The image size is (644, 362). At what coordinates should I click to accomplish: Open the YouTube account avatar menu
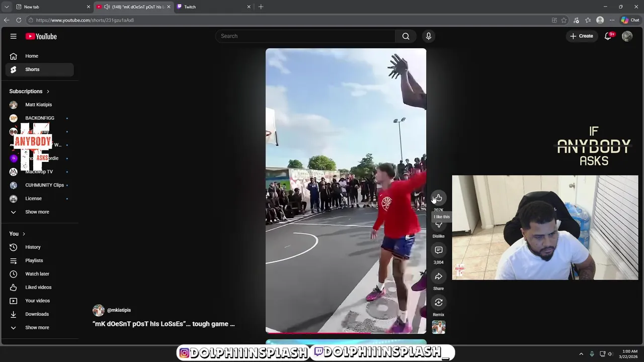pyautogui.click(x=627, y=36)
